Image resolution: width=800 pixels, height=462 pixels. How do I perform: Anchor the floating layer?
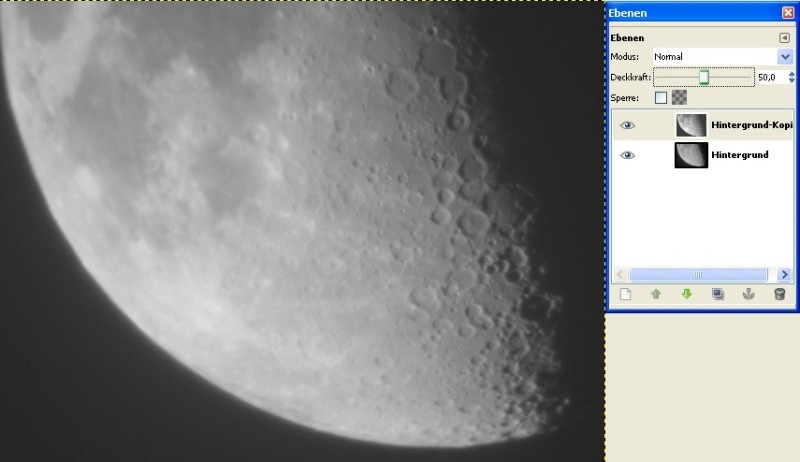click(x=748, y=294)
